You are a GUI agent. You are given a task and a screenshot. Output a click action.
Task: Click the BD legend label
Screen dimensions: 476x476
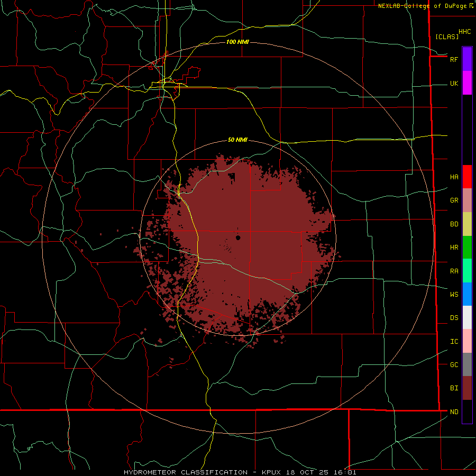click(454, 224)
